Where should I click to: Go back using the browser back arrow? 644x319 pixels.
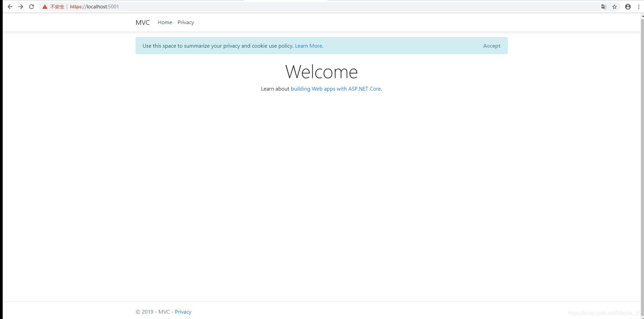click(x=10, y=7)
